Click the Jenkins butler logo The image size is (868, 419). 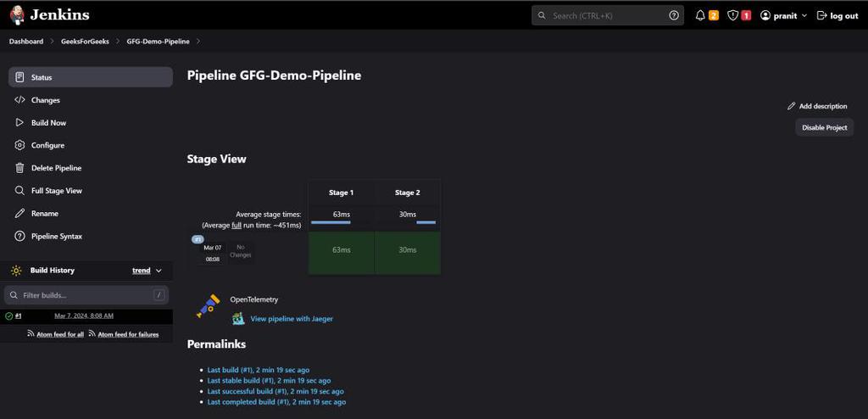pos(17,15)
